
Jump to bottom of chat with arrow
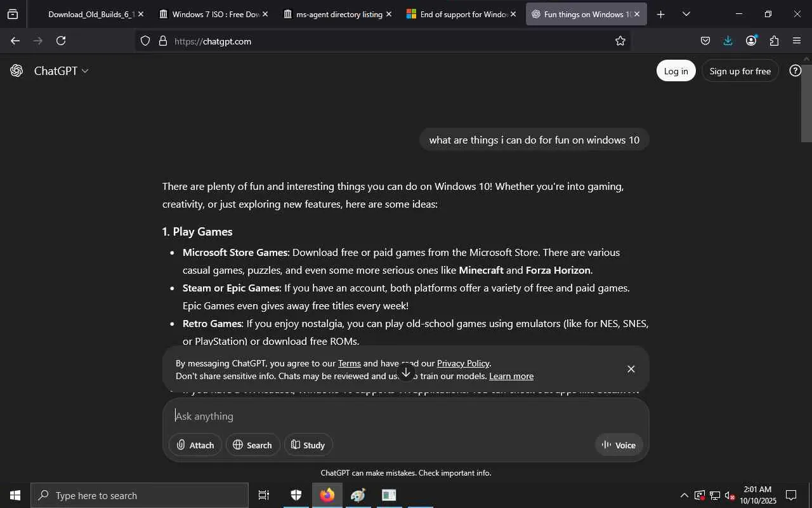click(406, 373)
